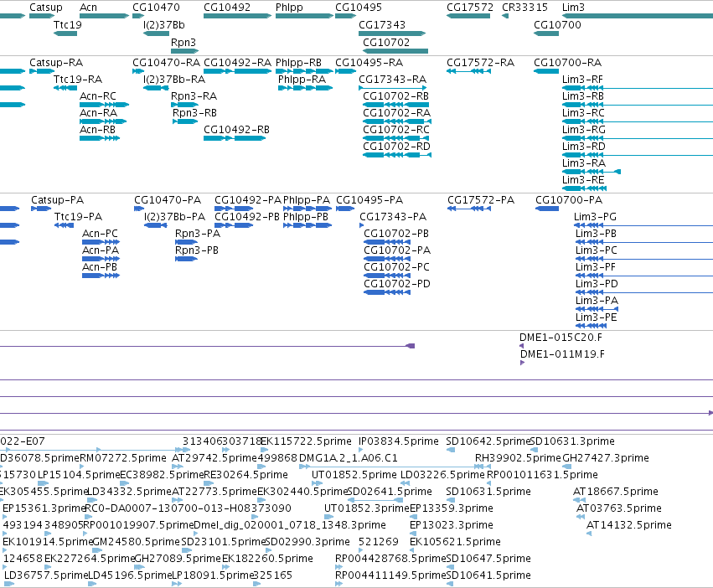Select transcript CG17343-RA

pos(393,88)
